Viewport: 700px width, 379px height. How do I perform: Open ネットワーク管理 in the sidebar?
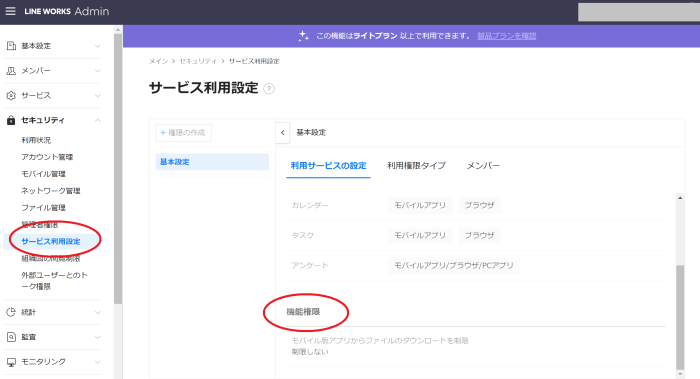click(x=51, y=191)
